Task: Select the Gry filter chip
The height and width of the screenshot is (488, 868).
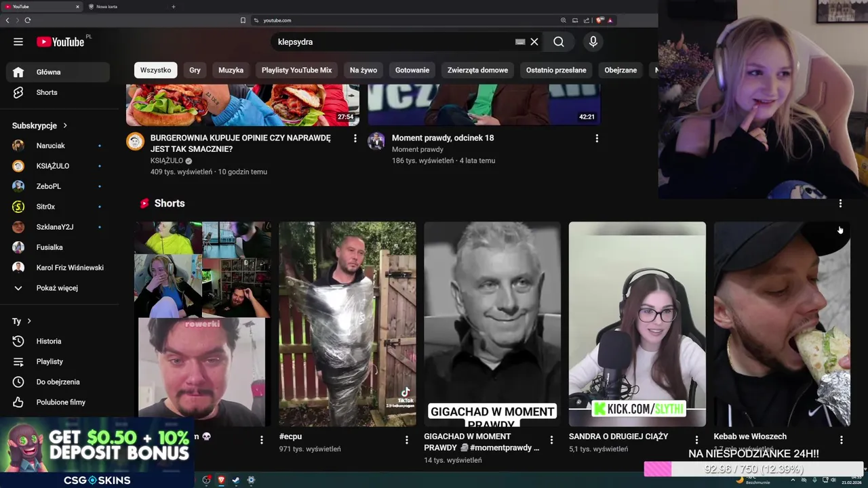Action: click(x=195, y=70)
